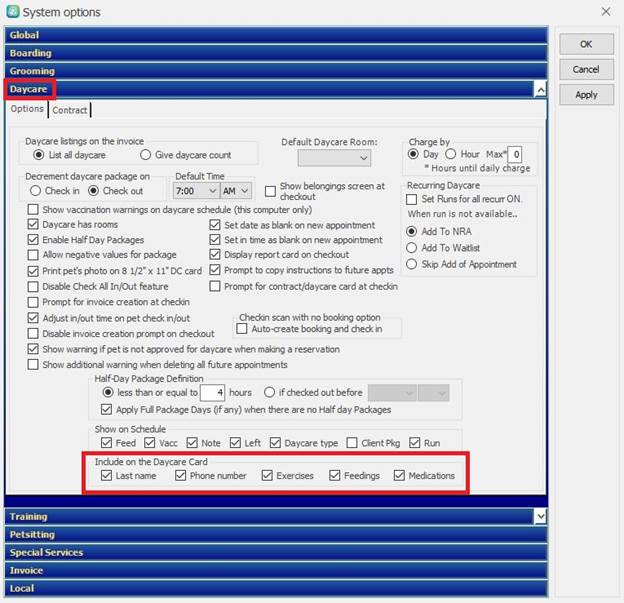
Task: Click the System options app icon
Action: [13, 12]
